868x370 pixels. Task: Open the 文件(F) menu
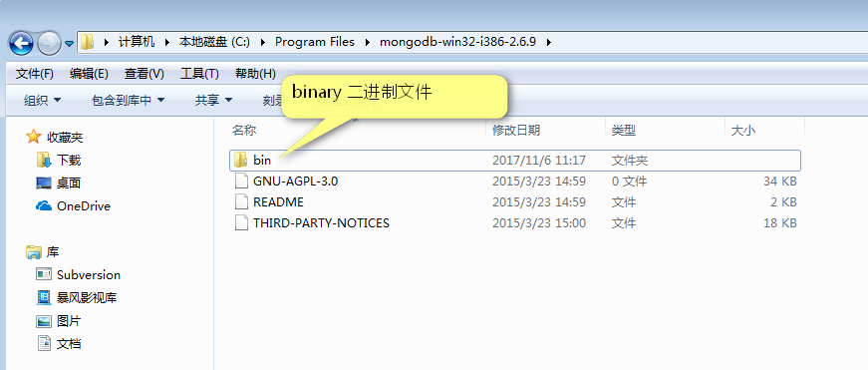click(x=34, y=74)
